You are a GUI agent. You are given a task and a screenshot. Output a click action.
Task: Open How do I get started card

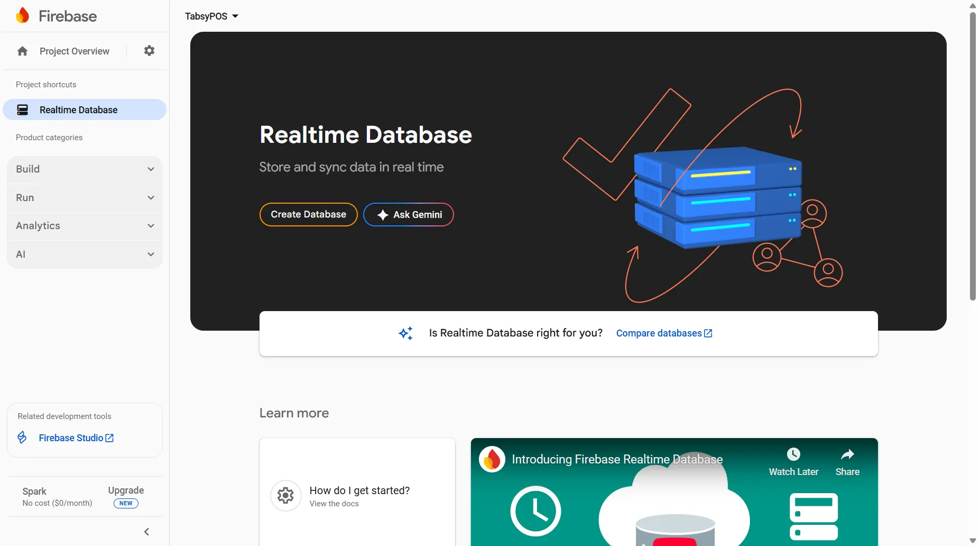coord(357,492)
